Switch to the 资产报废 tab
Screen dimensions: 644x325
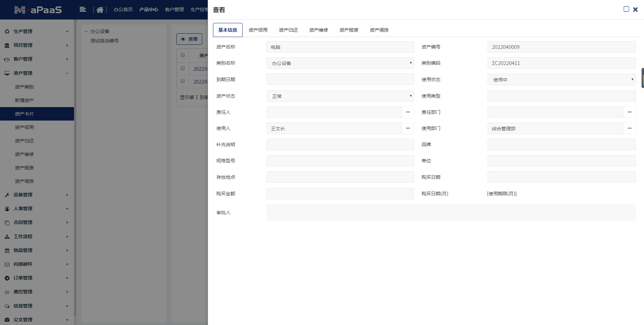tap(349, 30)
